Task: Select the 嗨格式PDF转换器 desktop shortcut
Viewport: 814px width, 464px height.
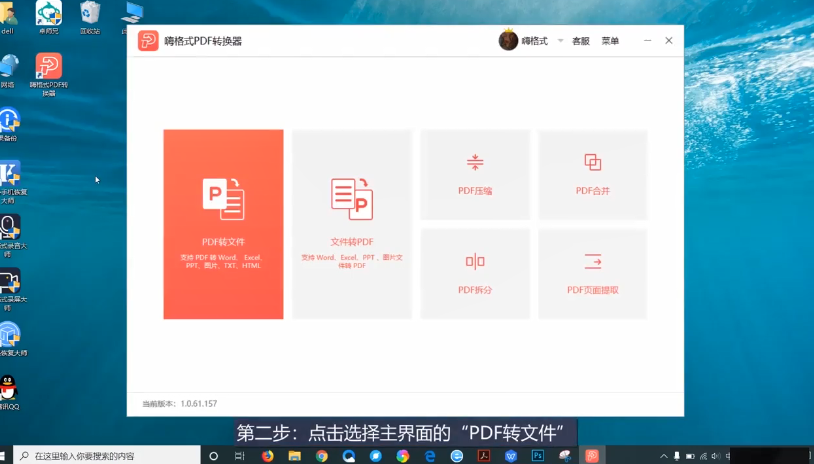Action: 49,74
